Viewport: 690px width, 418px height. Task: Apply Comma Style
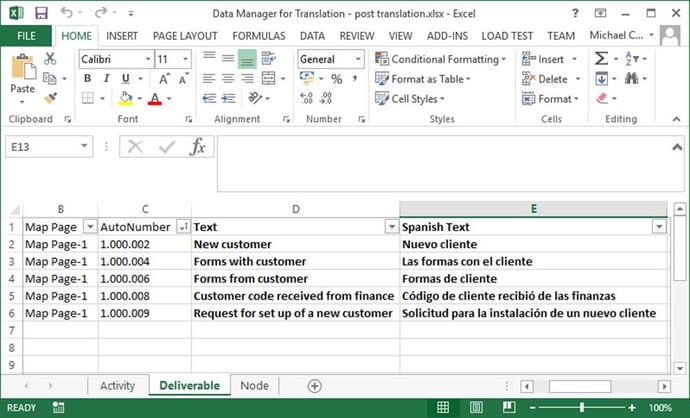[355, 78]
